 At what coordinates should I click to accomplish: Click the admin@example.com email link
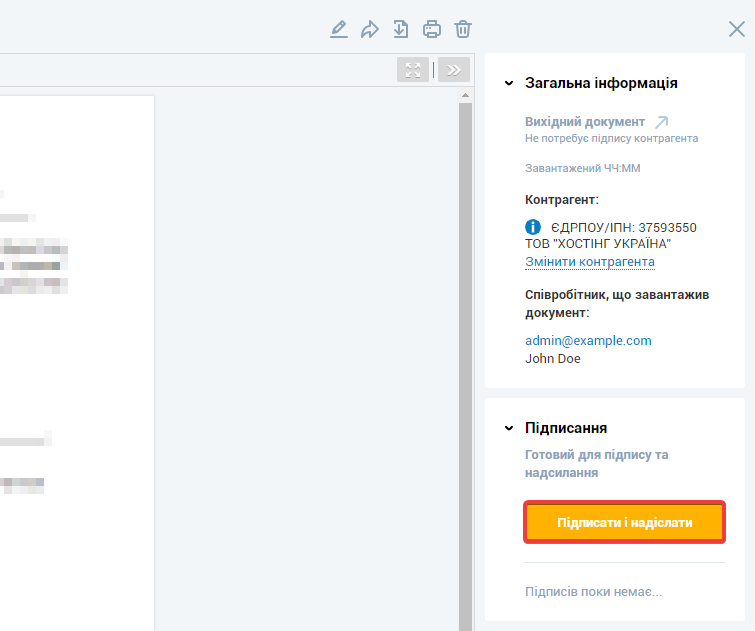tap(588, 340)
